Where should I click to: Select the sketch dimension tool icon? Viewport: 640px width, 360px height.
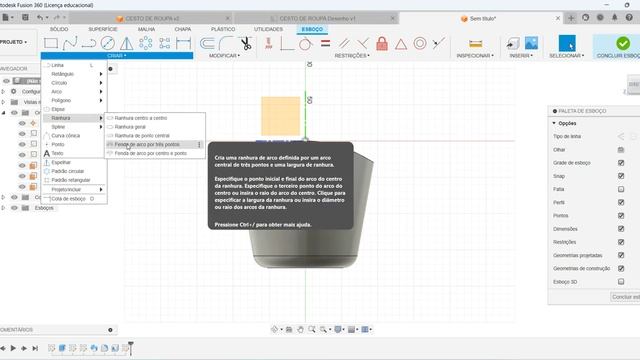point(183,43)
